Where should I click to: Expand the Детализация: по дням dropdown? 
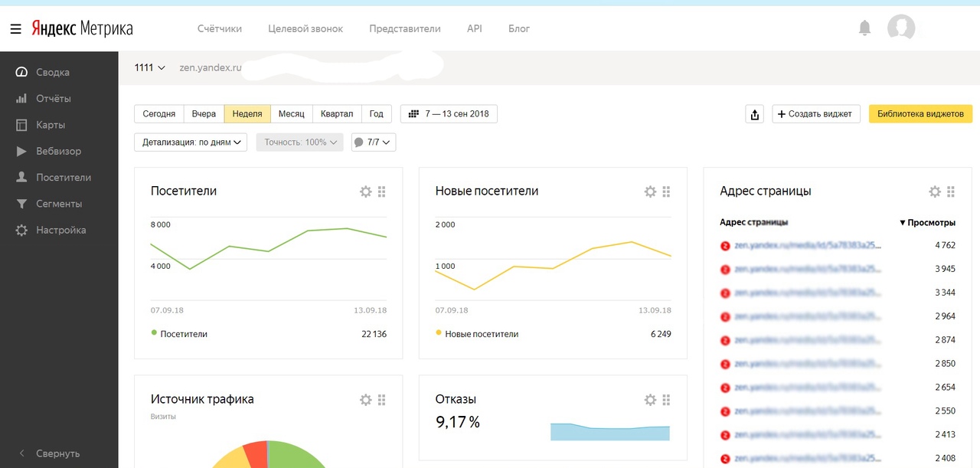(191, 142)
